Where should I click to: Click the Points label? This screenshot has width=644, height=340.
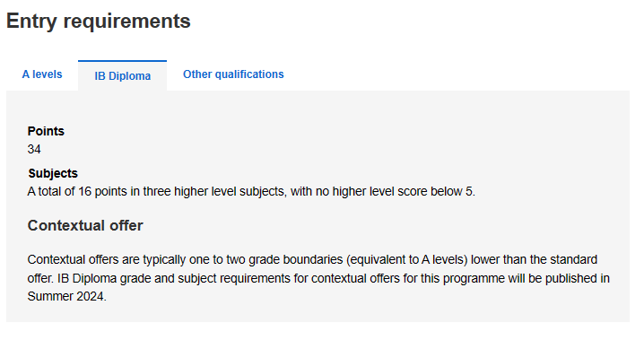46,131
